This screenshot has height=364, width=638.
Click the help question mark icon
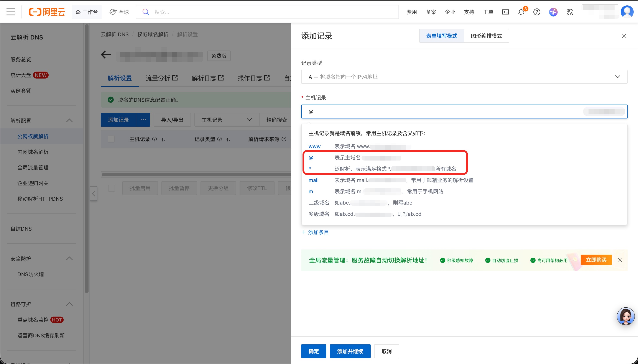click(x=537, y=12)
